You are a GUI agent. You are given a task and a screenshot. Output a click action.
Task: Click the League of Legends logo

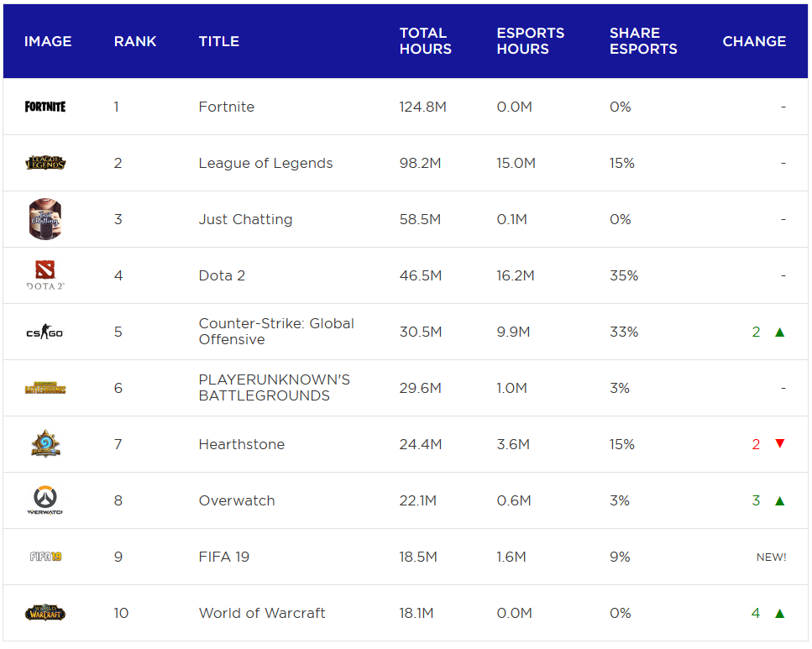(x=45, y=163)
